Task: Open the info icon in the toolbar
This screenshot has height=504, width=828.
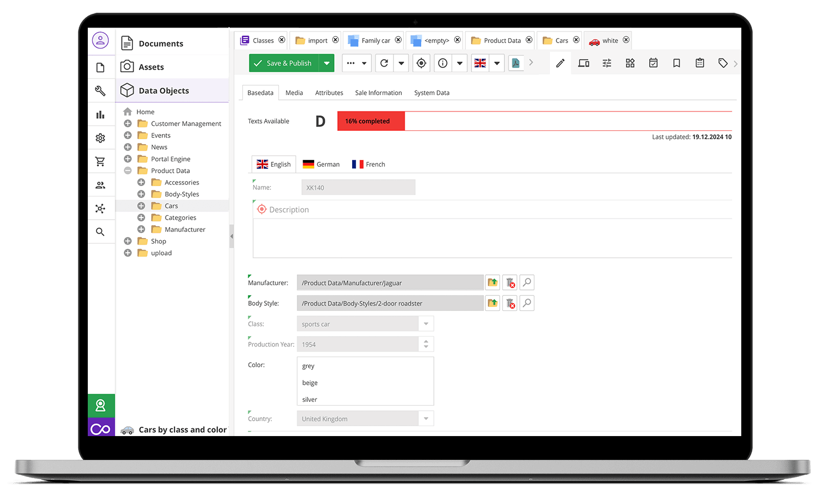Action: point(443,63)
